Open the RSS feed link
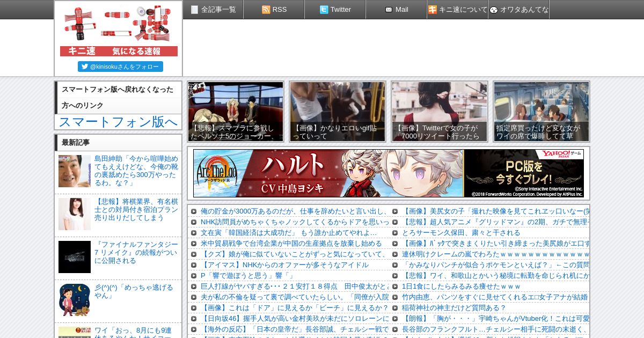 274,10
